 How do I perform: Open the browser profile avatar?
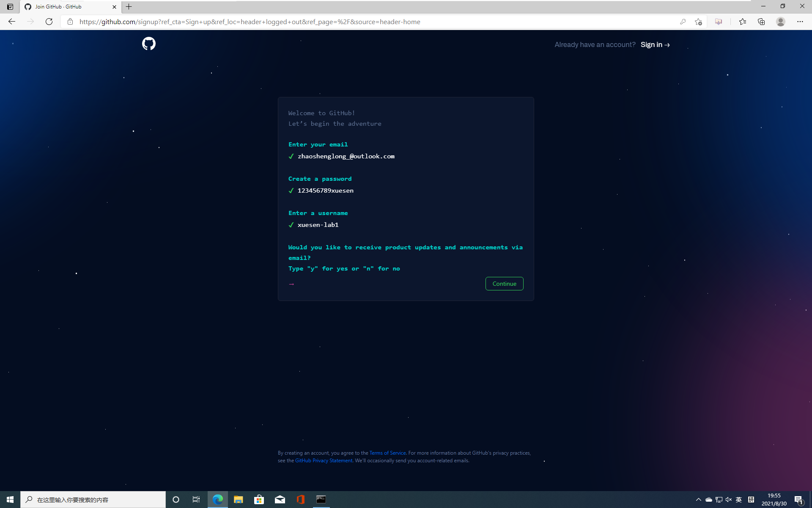click(x=781, y=22)
